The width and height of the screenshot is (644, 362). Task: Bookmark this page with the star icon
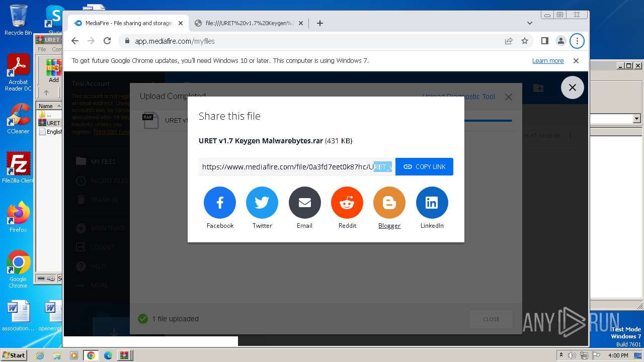click(525, 41)
